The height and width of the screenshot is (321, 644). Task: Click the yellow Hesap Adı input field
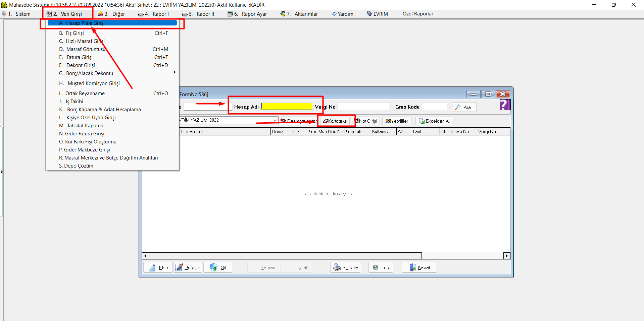(x=287, y=107)
